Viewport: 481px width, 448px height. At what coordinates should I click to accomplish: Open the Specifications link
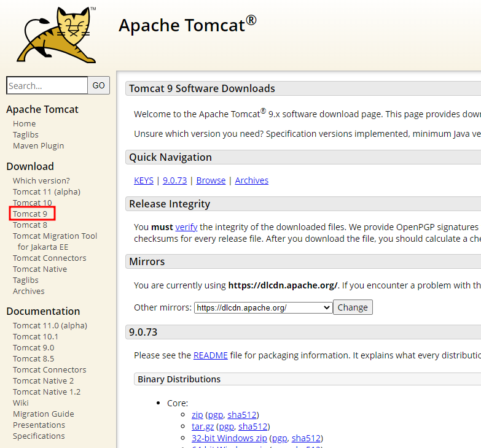click(39, 436)
